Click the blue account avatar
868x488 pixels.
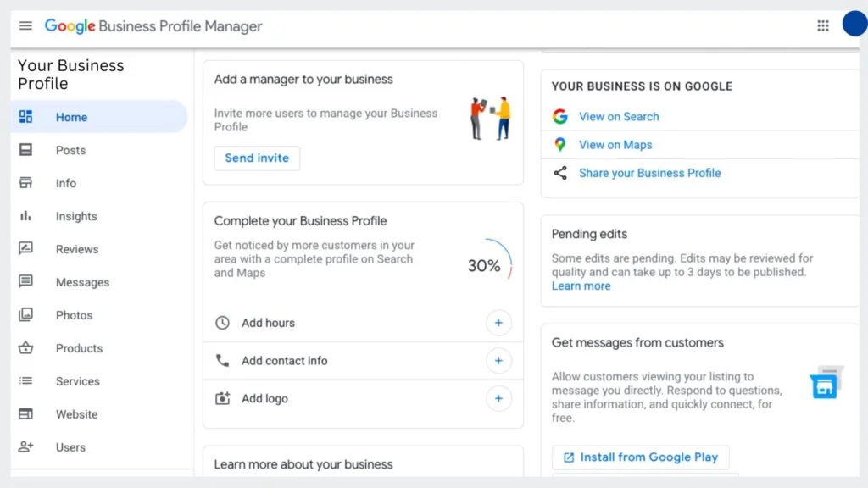click(854, 25)
